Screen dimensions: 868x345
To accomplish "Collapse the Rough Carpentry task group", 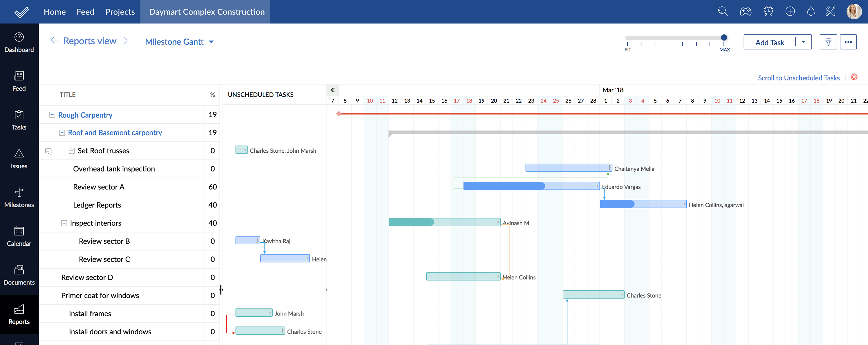I will [52, 114].
